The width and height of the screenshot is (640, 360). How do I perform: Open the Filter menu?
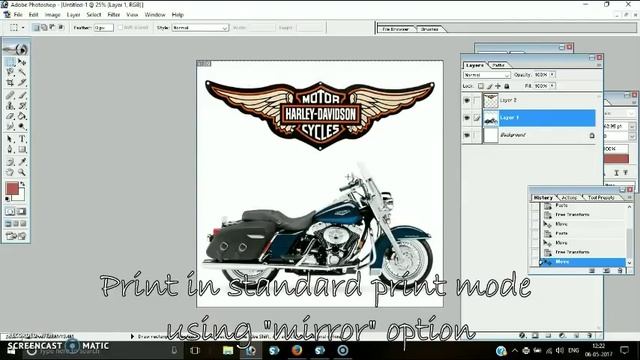pyautogui.click(x=114, y=15)
